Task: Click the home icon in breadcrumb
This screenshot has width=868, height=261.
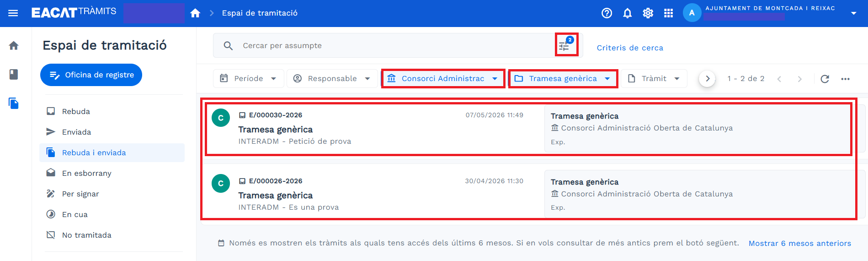Action: coord(195,13)
